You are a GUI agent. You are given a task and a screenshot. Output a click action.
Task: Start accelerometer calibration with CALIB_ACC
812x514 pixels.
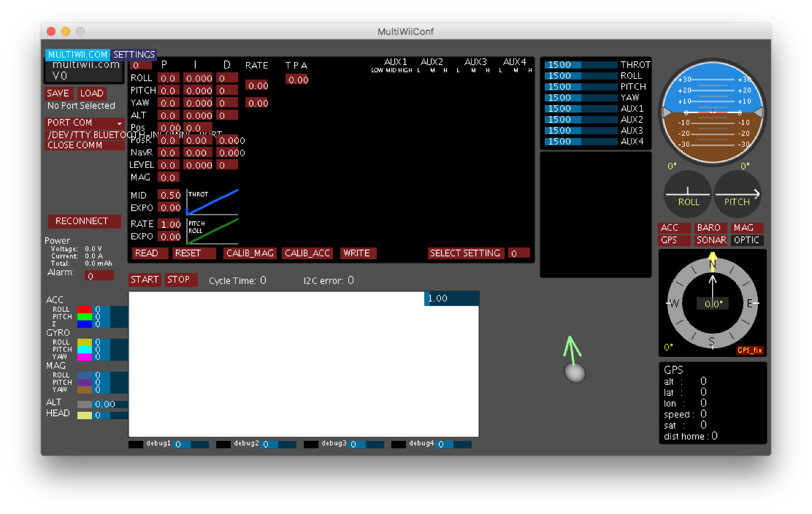coord(307,253)
